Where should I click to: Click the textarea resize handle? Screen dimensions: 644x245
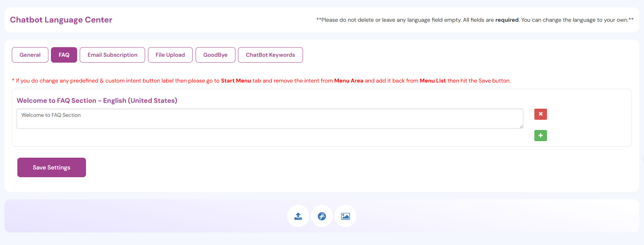tap(521, 126)
